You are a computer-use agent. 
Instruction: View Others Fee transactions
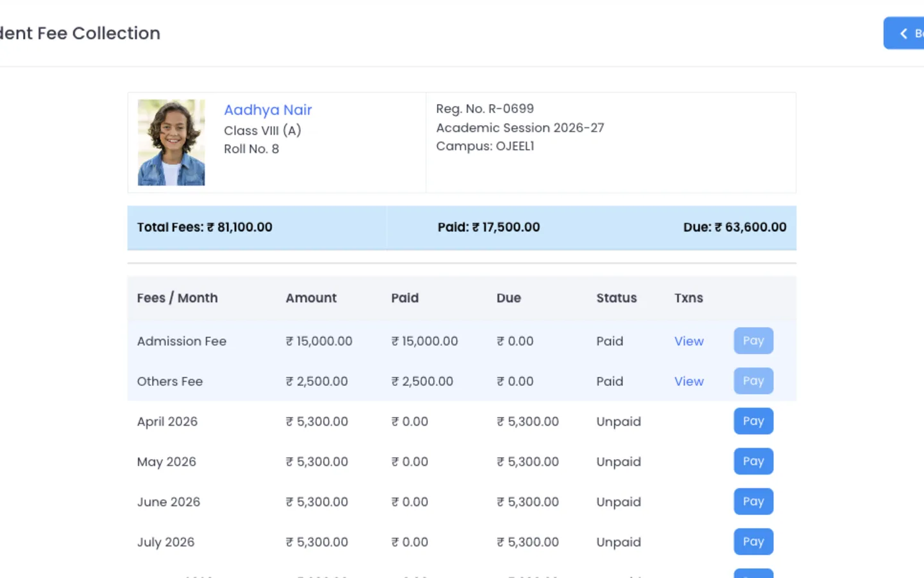coord(689,381)
